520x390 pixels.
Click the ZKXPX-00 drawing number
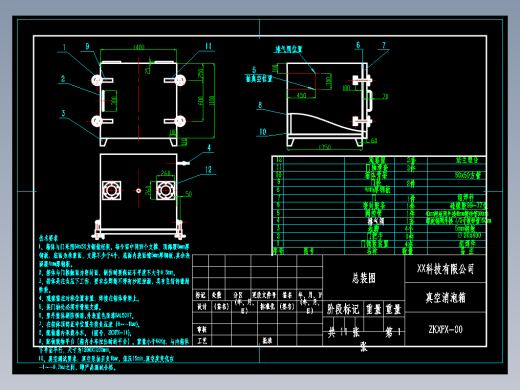click(445, 329)
